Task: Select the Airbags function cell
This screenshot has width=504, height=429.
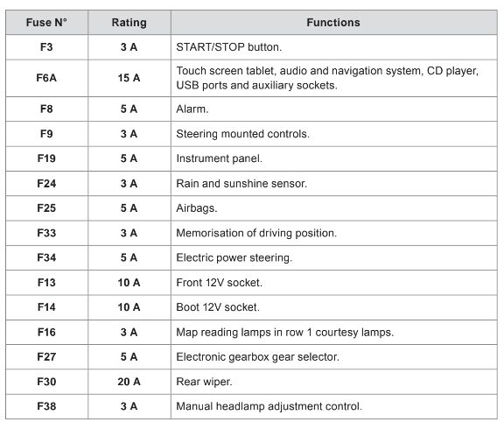Action: (x=334, y=208)
